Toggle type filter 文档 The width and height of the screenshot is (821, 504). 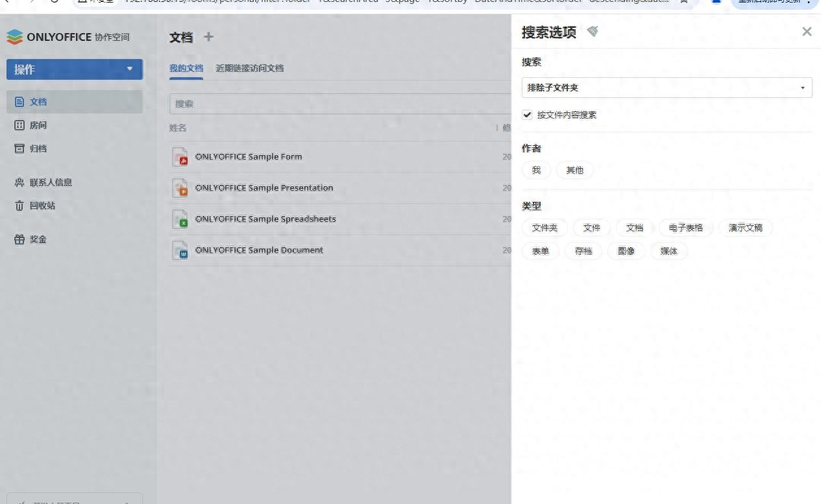pyautogui.click(x=635, y=228)
